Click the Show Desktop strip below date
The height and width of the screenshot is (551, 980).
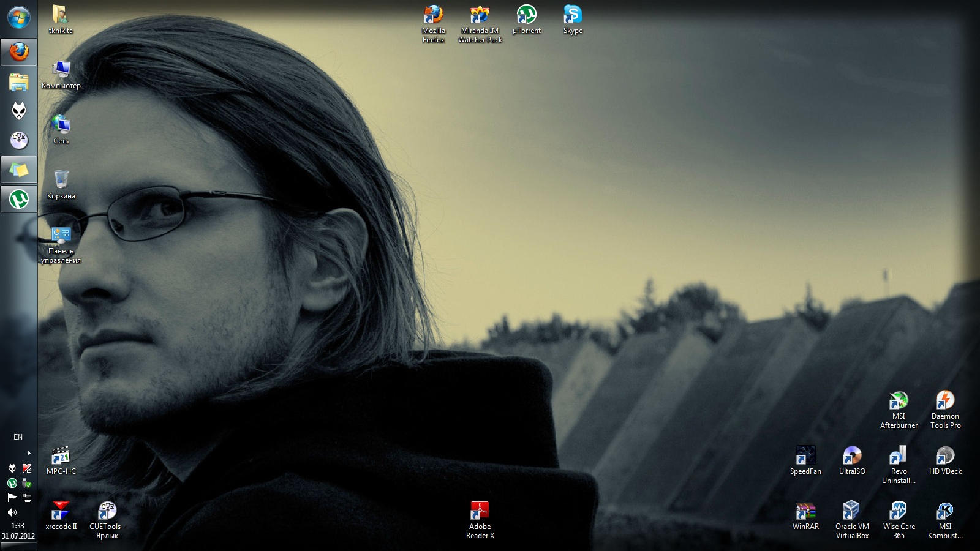click(x=18, y=547)
